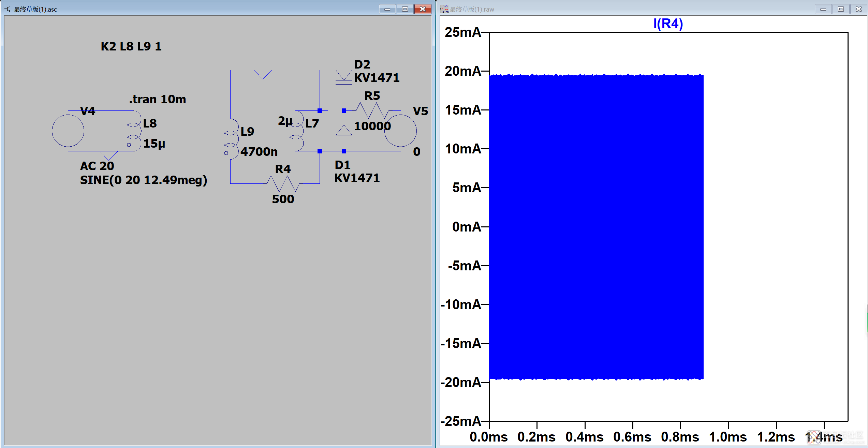The image size is (868, 448).
Task: Click the 4700n inductance value of L9
Action: (259, 152)
